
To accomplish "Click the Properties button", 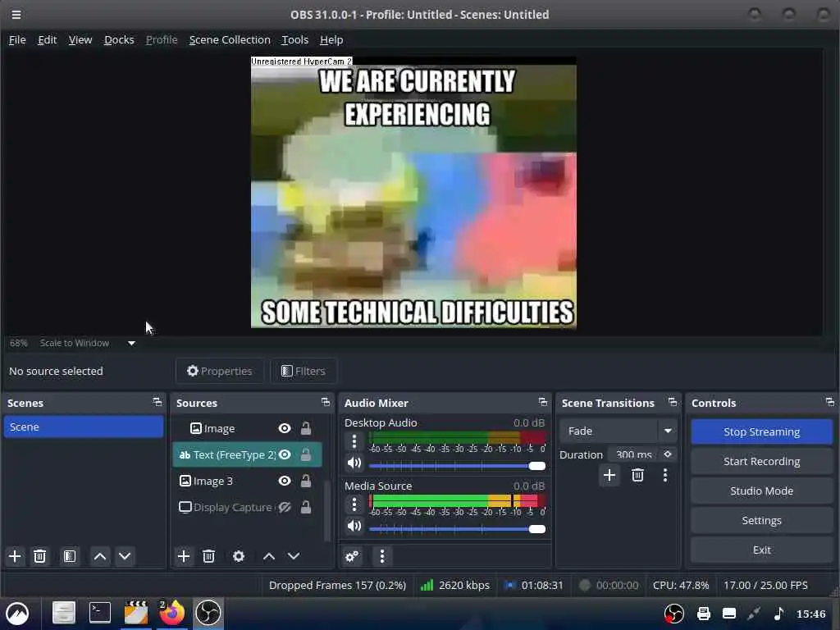I will (x=220, y=372).
